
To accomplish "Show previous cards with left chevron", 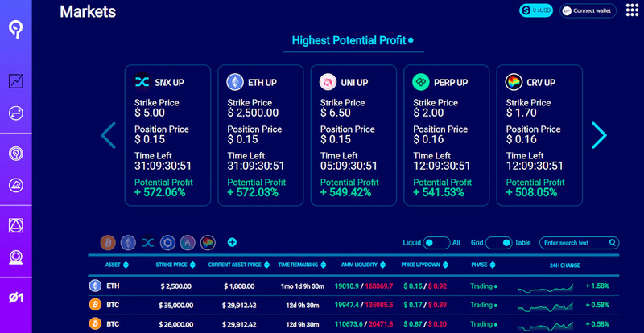I will (x=109, y=135).
